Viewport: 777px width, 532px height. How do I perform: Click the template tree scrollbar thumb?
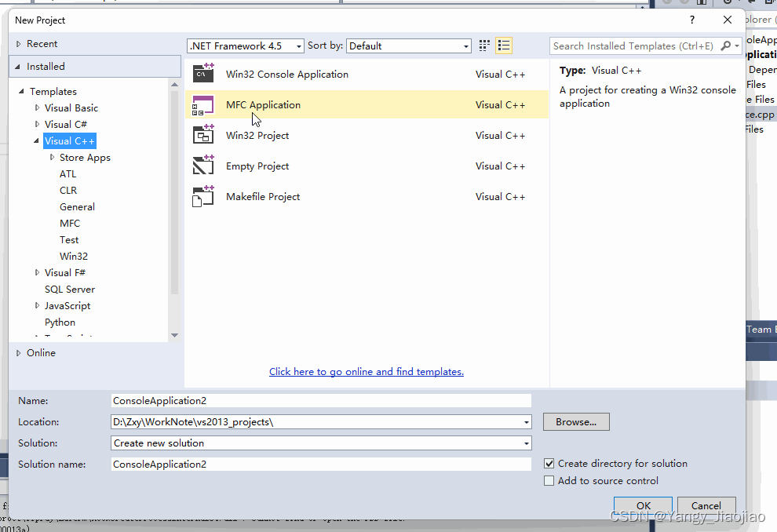pos(174,192)
